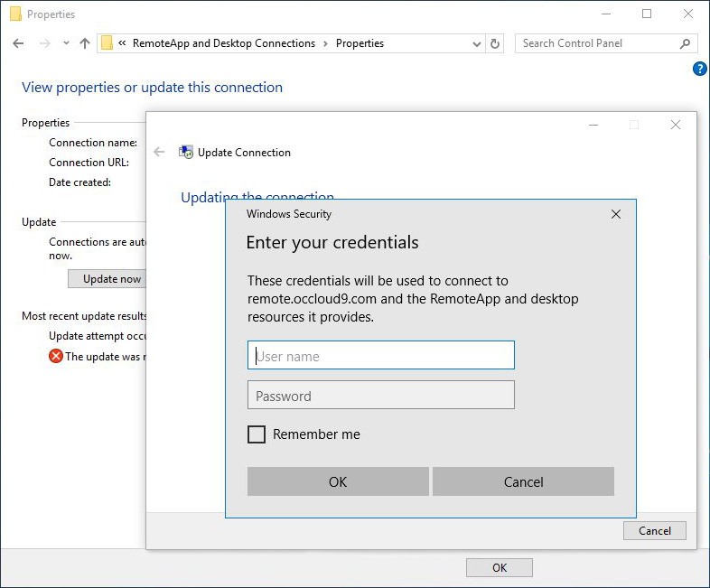Close the Update Connection wizard window
This screenshot has height=588, width=710.
click(676, 125)
